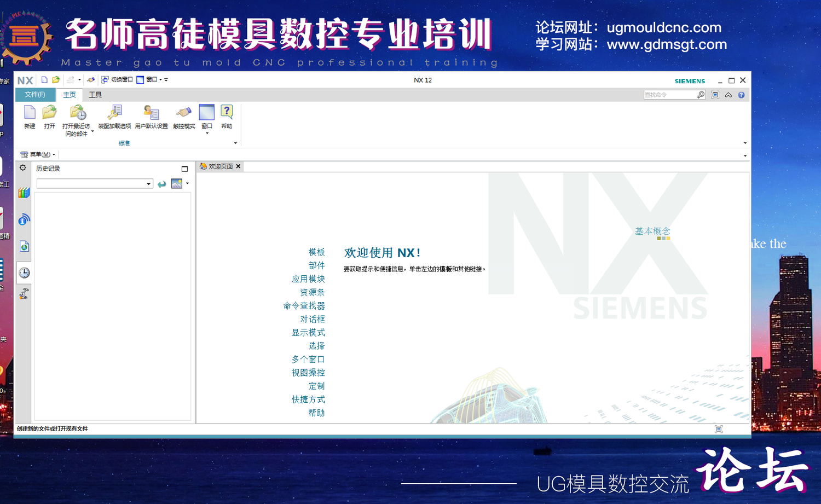Click the teal return arrow in history panel
Image resolution: width=821 pixels, height=504 pixels.
pyautogui.click(x=161, y=184)
